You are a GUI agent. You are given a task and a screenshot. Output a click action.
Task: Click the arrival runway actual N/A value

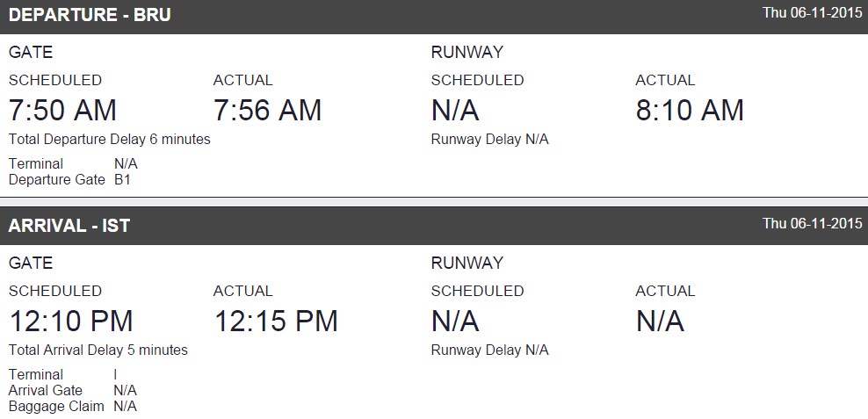(660, 321)
